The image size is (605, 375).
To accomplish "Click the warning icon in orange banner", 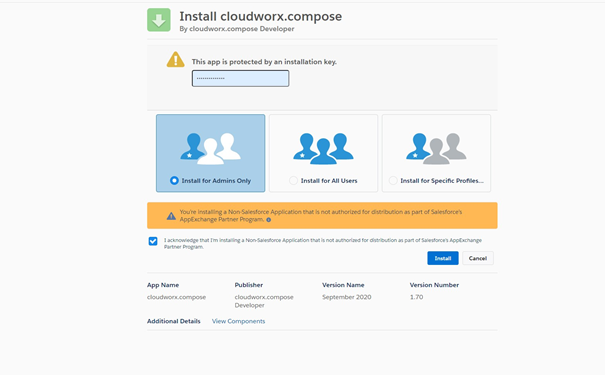I will 171,216.
